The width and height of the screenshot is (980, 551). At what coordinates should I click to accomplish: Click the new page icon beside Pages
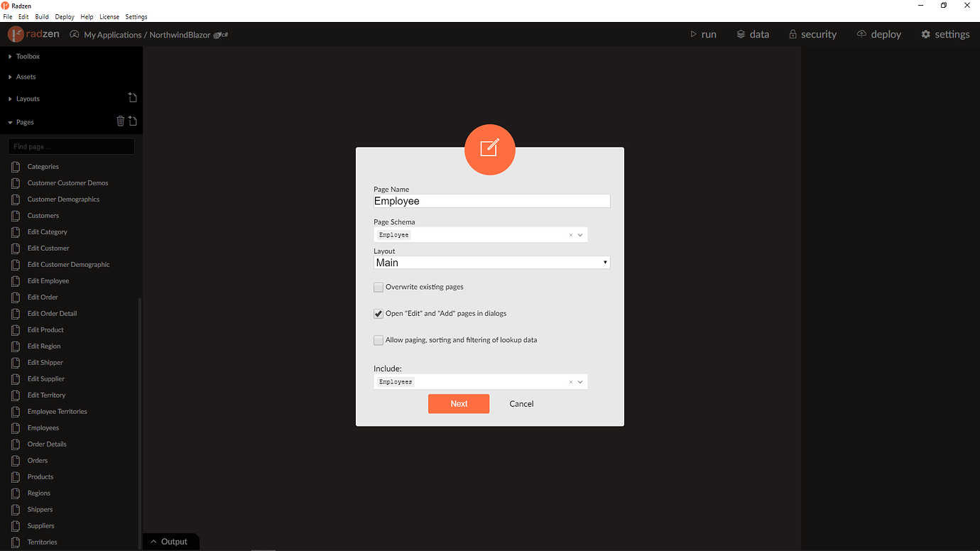(133, 121)
